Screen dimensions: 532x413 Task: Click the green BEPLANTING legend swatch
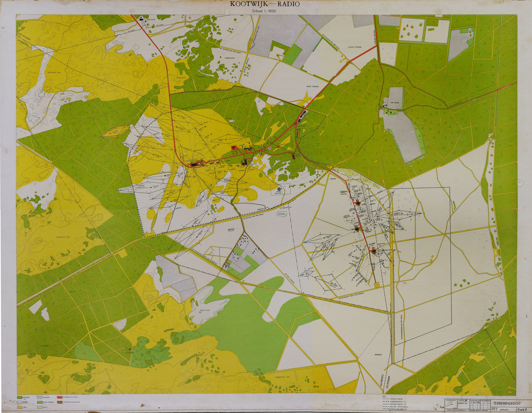(20, 397)
